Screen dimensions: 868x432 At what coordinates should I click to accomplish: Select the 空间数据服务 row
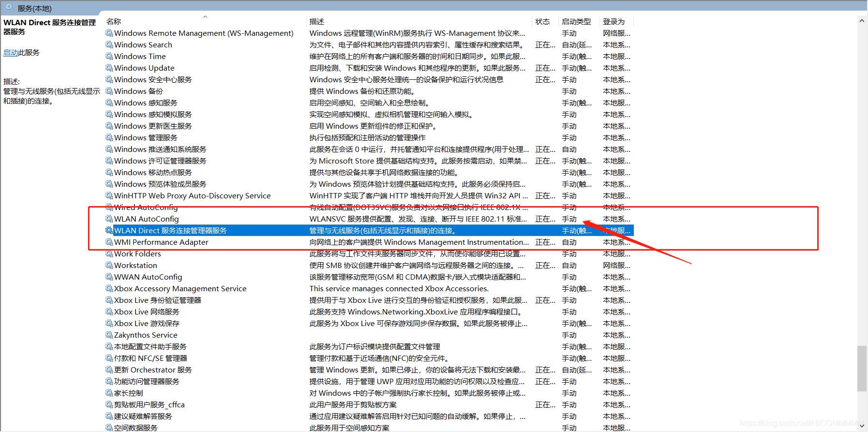(x=369, y=428)
